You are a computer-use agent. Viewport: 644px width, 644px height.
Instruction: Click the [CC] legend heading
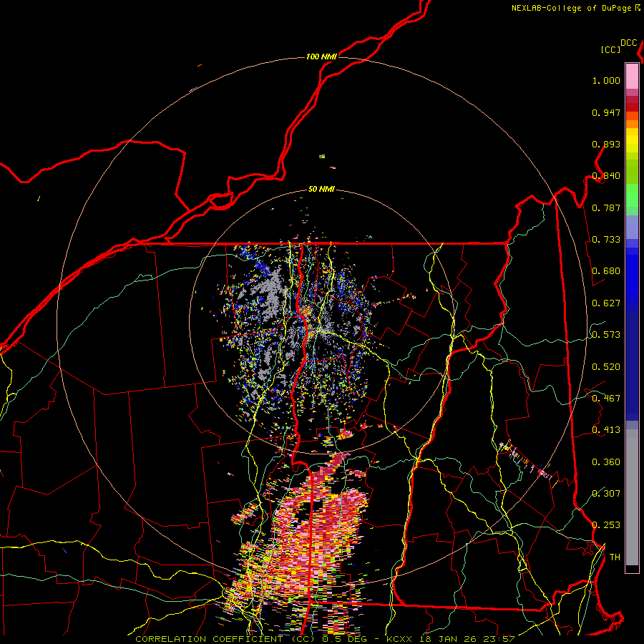coord(611,49)
